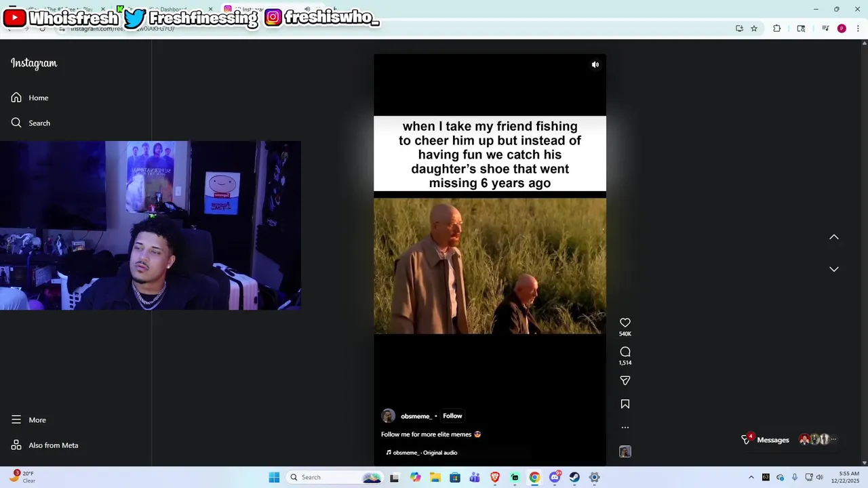The image size is (868, 488).
Task: Open Brave browser from the taskbar
Action: click(x=495, y=477)
